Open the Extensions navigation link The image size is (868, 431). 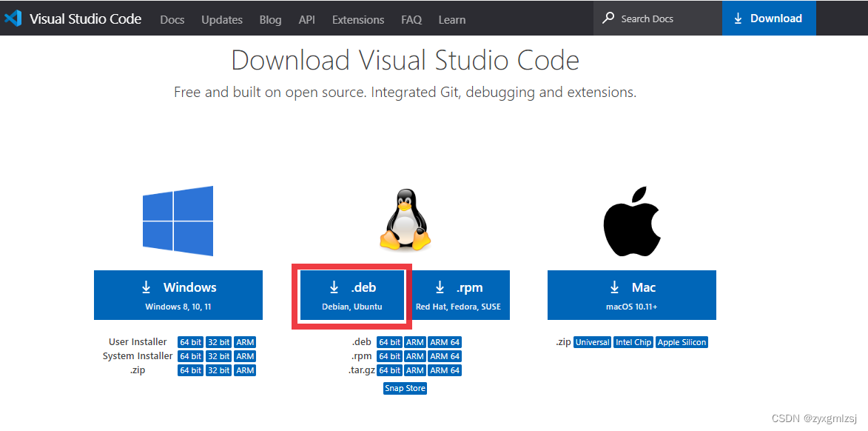click(x=358, y=19)
